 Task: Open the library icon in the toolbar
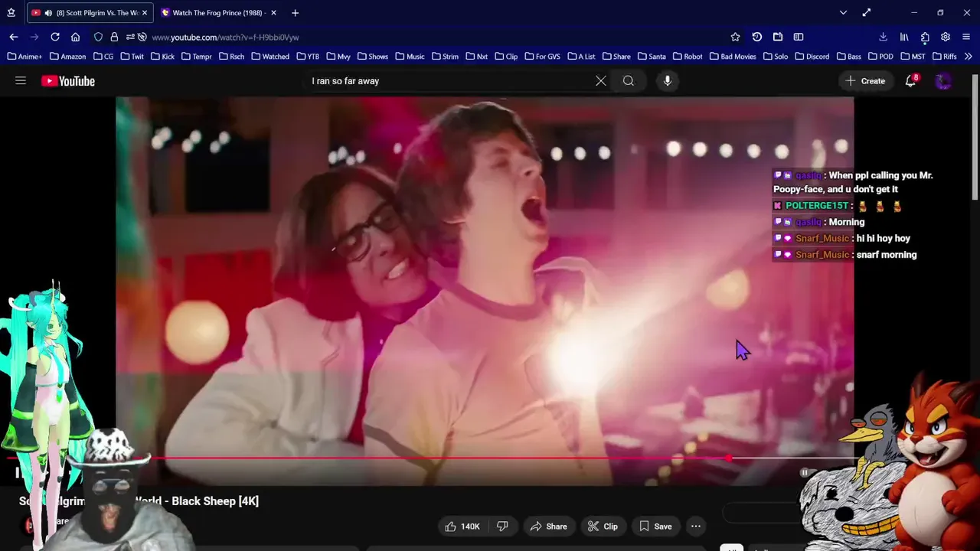pos(904,37)
